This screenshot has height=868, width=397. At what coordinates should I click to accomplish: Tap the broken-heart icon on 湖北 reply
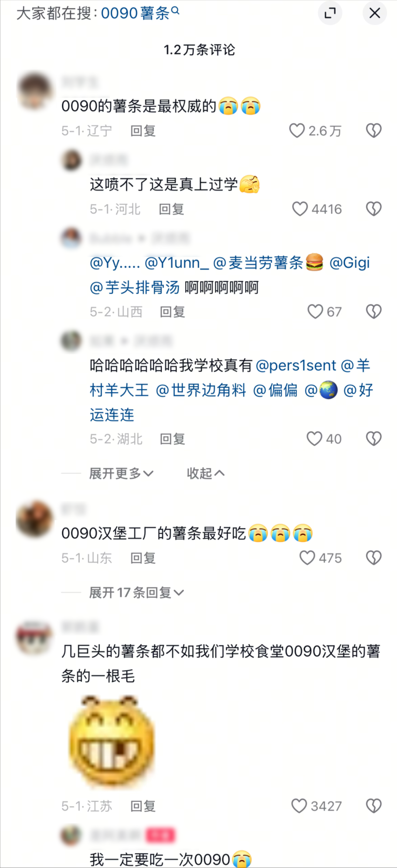pyautogui.click(x=373, y=439)
